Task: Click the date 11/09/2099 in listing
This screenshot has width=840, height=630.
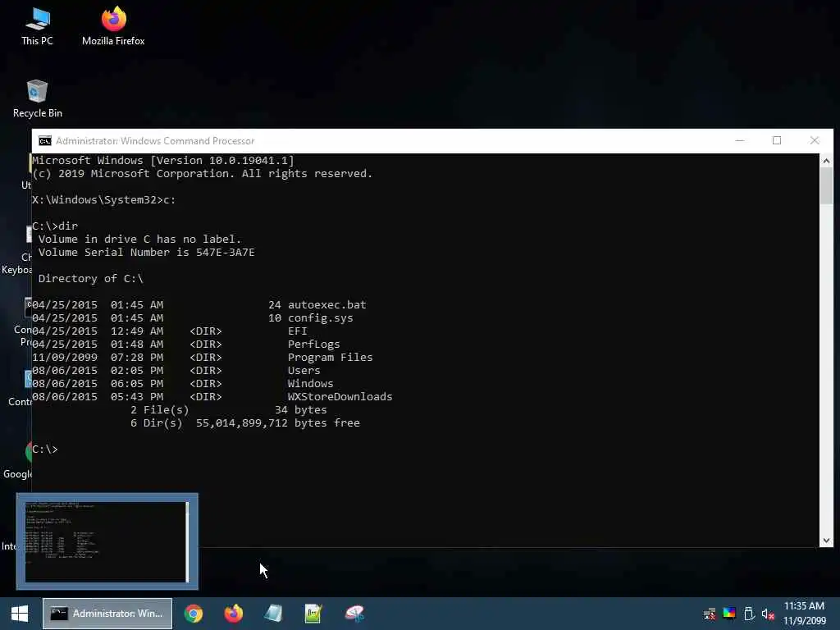Action: point(65,358)
